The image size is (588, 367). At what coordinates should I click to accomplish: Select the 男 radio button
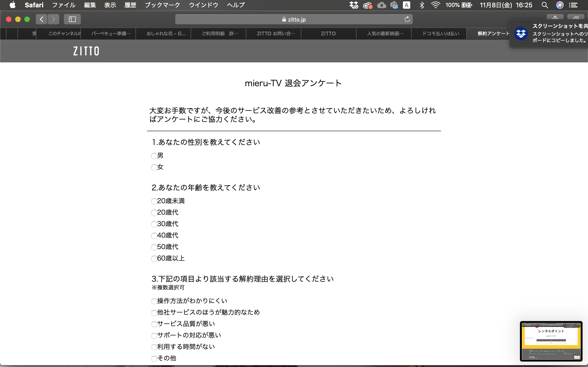pyautogui.click(x=154, y=156)
